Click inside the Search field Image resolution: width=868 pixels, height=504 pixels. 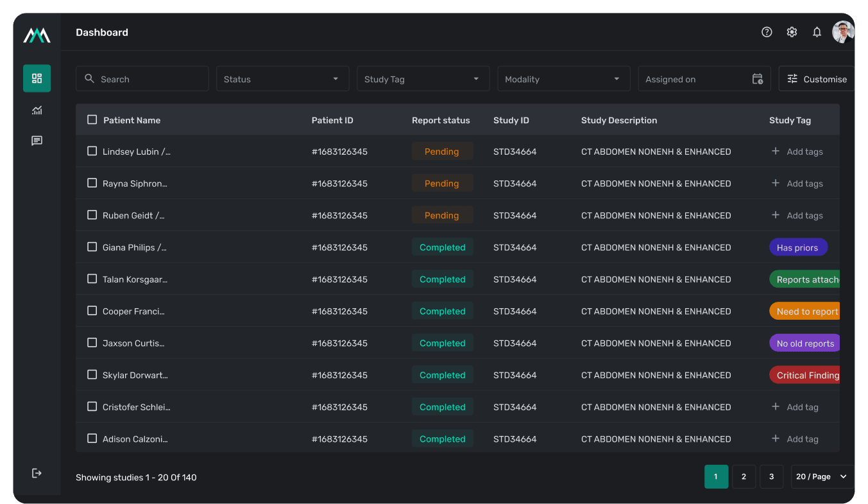click(142, 78)
